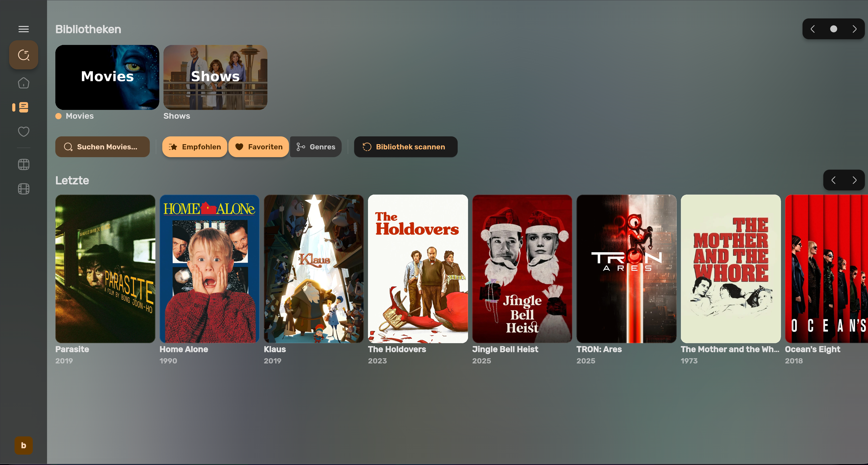Click the search icon in sidebar
Viewport: 868px width, 465px height.
coord(24,55)
